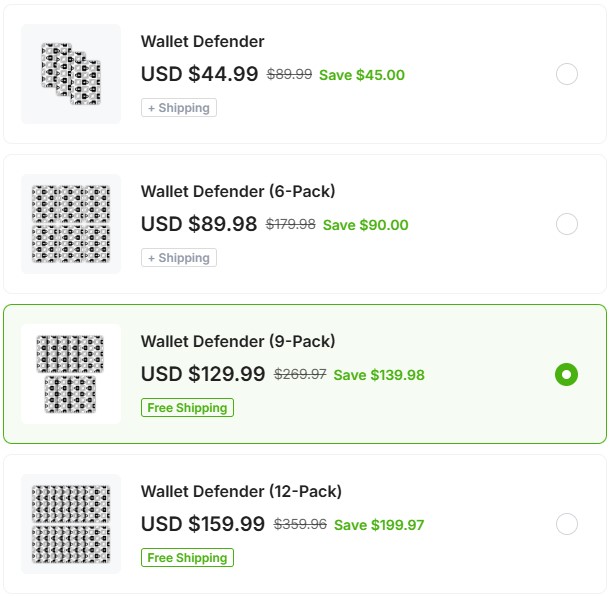This screenshot has width=612, height=597.
Task: Click the USD $129.99 price
Action: (203, 374)
